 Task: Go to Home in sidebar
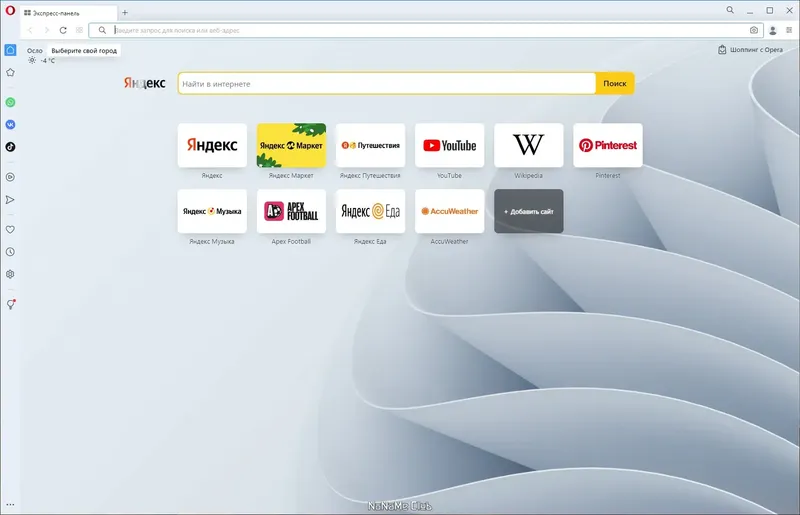pos(10,50)
